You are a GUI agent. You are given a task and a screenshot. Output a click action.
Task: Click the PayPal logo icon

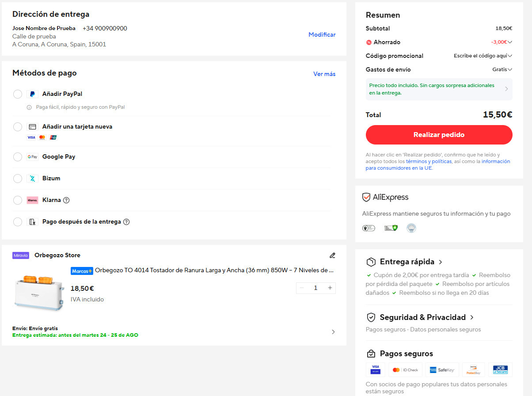coord(32,94)
